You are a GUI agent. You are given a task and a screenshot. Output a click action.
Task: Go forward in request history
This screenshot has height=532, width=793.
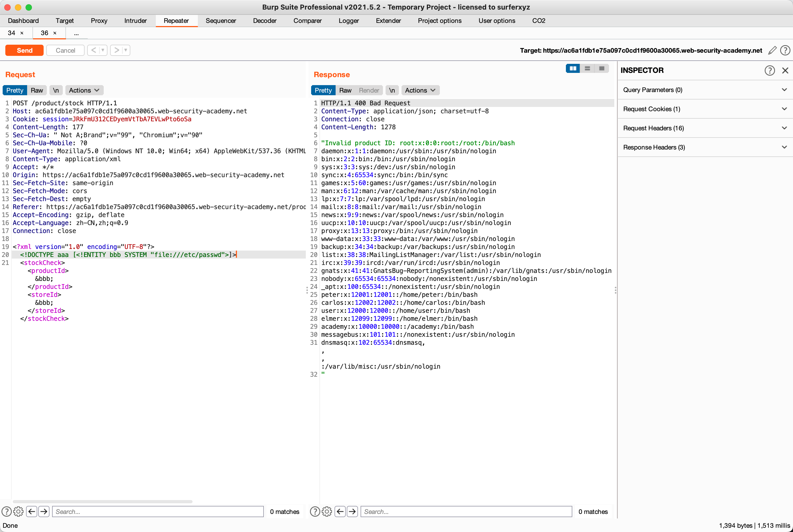(x=116, y=51)
